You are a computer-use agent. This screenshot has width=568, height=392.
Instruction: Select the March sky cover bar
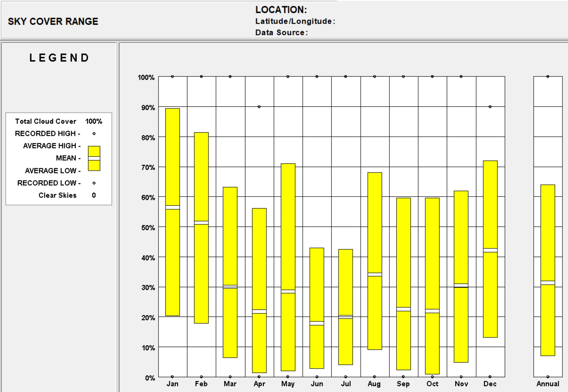pos(230,272)
